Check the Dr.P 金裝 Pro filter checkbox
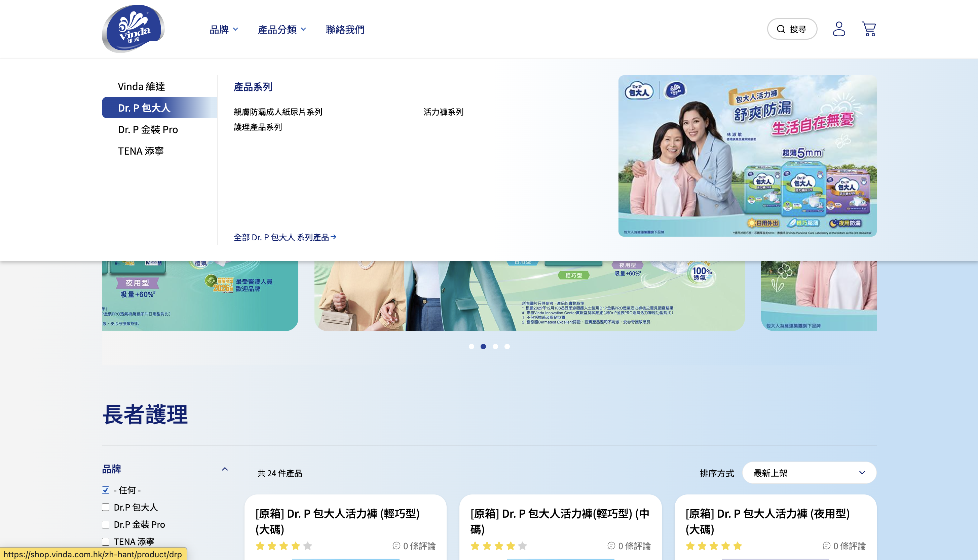Image resolution: width=978 pixels, height=560 pixels. tap(105, 525)
